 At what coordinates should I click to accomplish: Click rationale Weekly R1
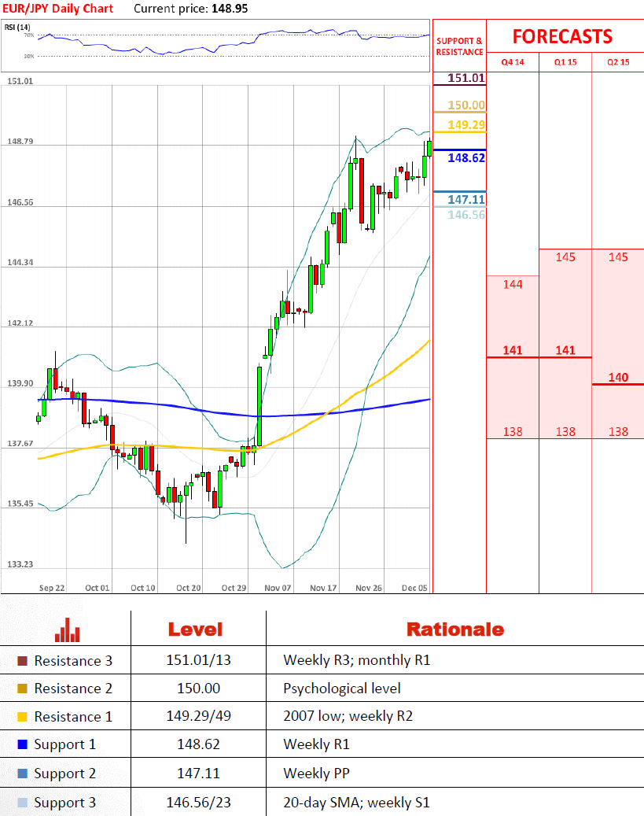[316, 744]
